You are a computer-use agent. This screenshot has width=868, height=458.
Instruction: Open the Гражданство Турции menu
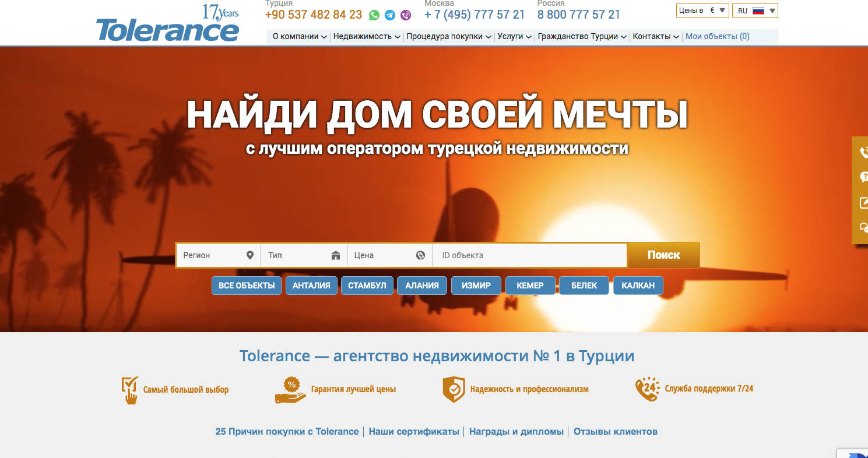(x=582, y=36)
